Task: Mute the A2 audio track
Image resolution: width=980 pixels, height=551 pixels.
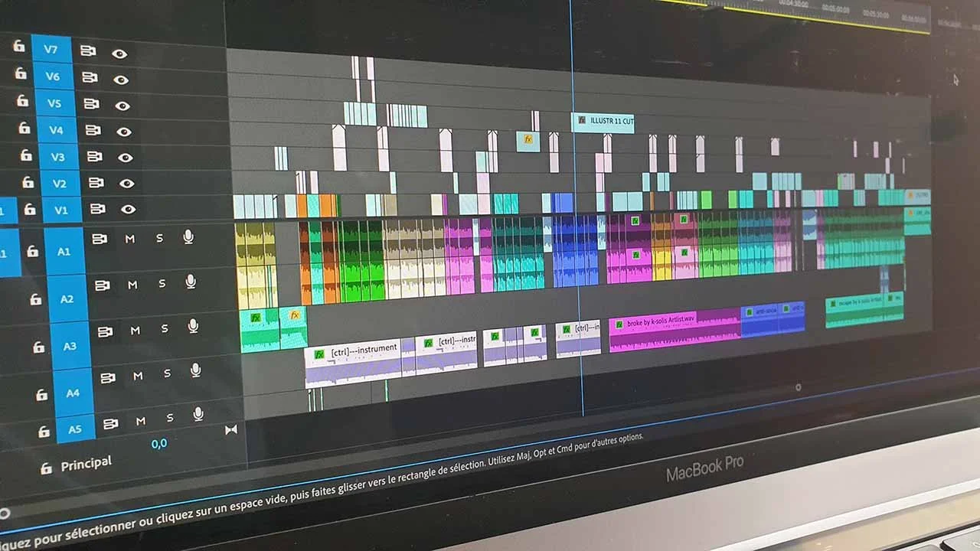Action: tap(135, 285)
